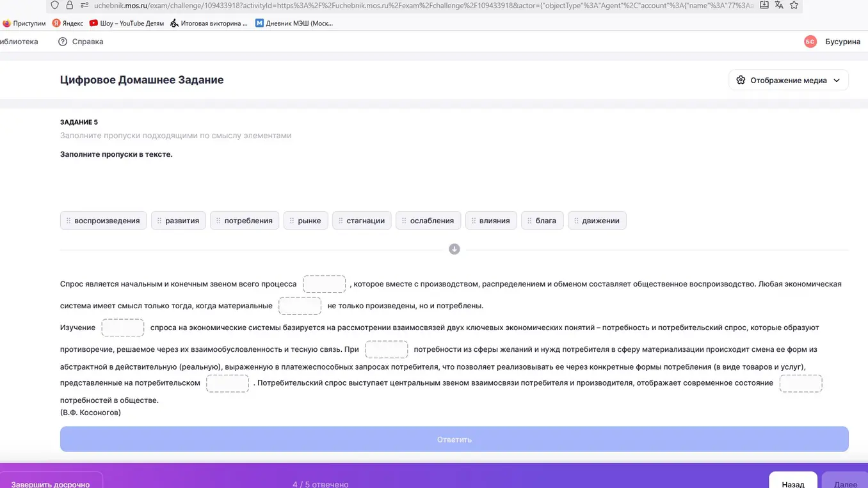
Task: Click the shield tracking protection icon in address bar
Action: pos(54,5)
